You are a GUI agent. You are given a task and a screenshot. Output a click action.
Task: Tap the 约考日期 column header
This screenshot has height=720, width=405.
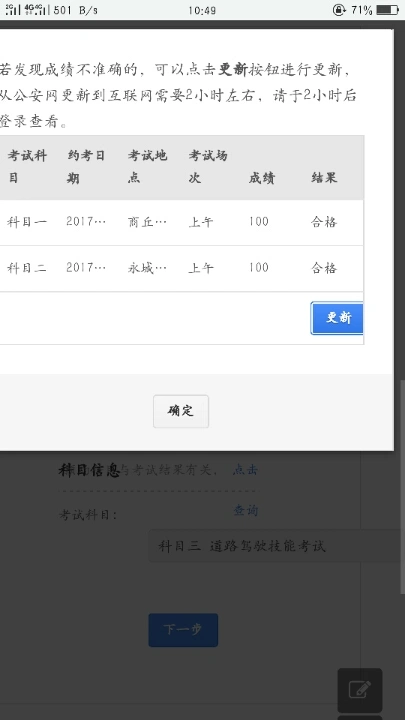click(86, 167)
